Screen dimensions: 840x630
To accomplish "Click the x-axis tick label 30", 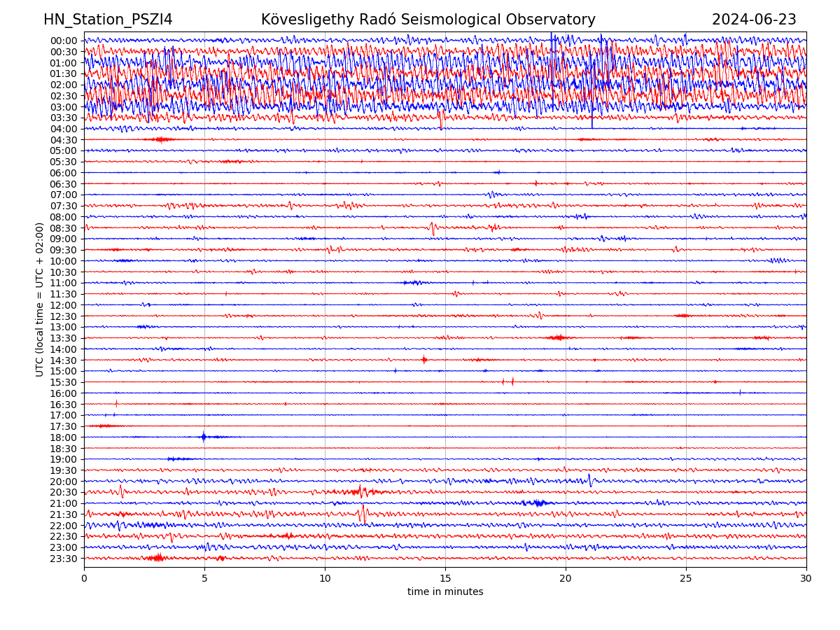I will pyautogui.click(x=806, y=578).
